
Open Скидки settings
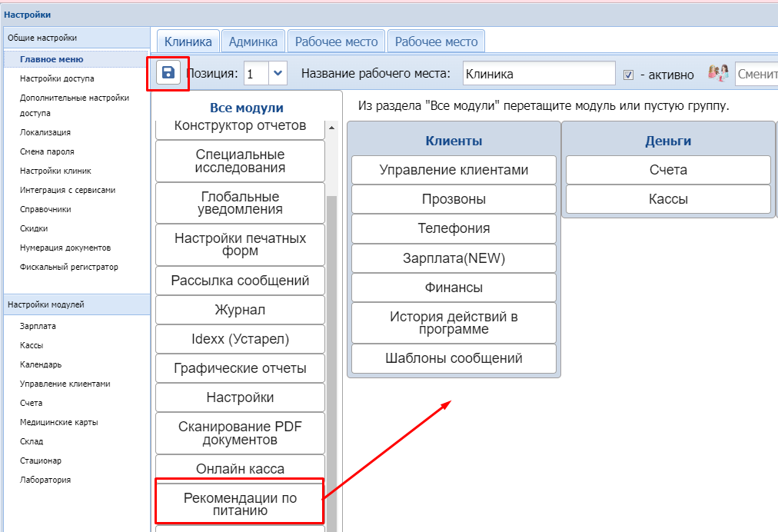click(34, 229)
